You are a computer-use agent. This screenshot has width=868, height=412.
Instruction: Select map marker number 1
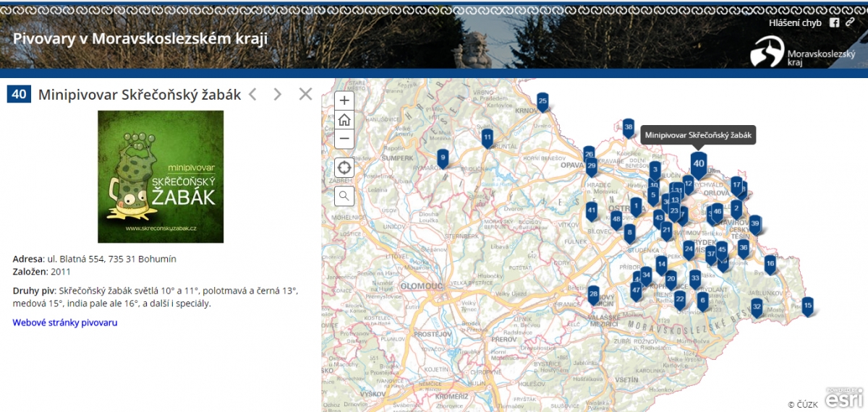tap(636, 207)
